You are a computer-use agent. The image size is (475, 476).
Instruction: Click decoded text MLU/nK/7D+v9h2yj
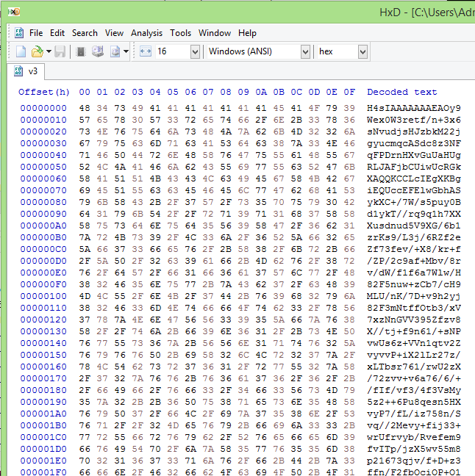[414, 296]
